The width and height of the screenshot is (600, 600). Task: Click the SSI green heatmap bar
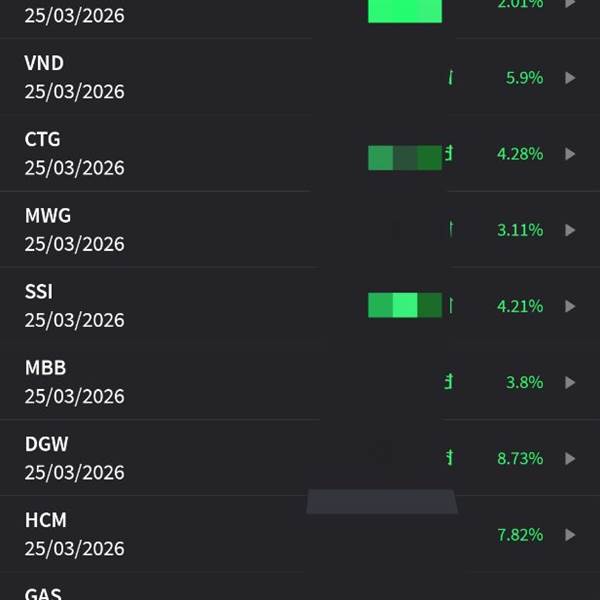[x=405, y=305]
